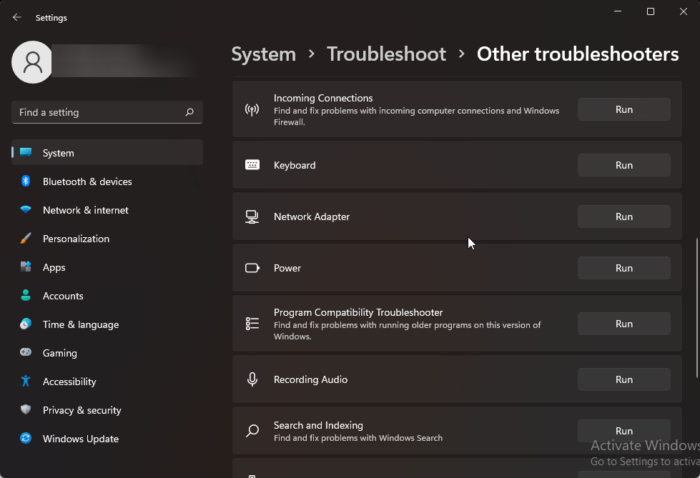
Task: Click the Windows Update icon in sidebar
Action: click(25, 439)
